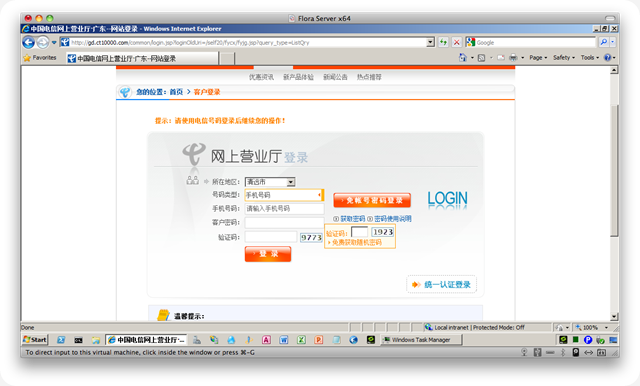
Task: Open the Windows Explorer folder taskbar icon
Action: [96, 339]
